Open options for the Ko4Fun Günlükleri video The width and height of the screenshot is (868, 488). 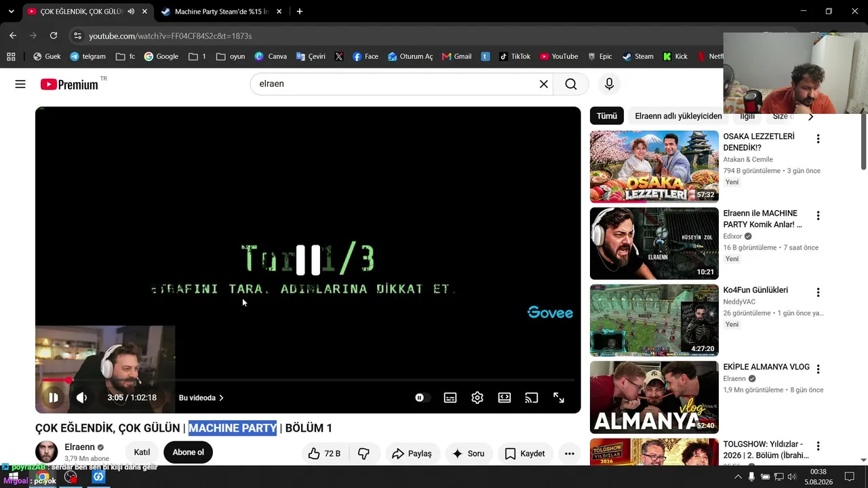pos(818,292)
